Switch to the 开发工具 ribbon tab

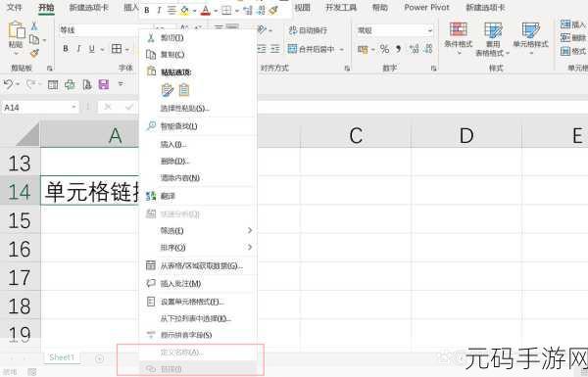(341, 7)
